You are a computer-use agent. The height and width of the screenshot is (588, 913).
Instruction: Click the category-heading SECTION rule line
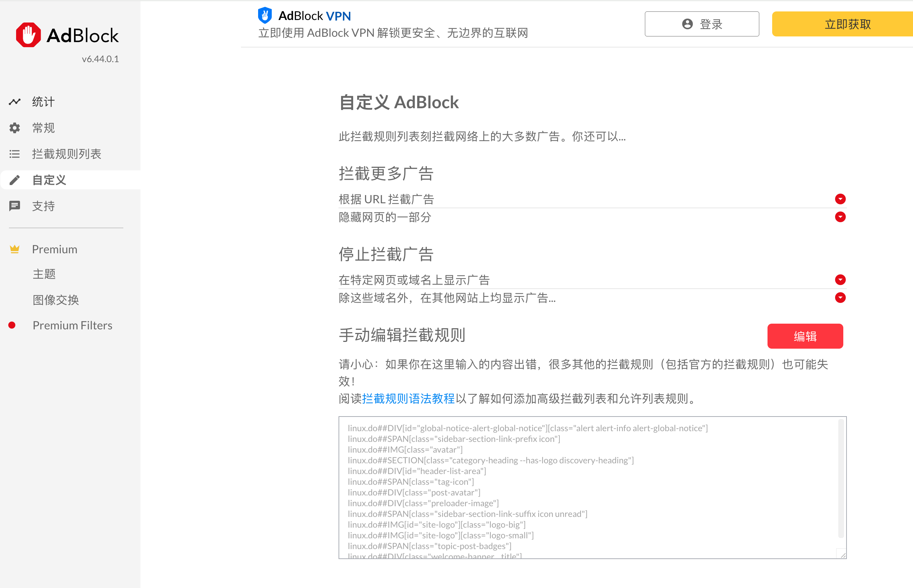490,460
